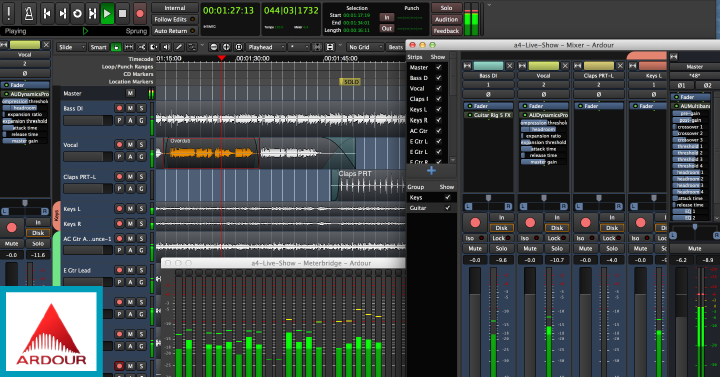Viewport: 720px width, 377px height.
Task: Toggle Follow Edits option
Action: click(x=174, y=19)
